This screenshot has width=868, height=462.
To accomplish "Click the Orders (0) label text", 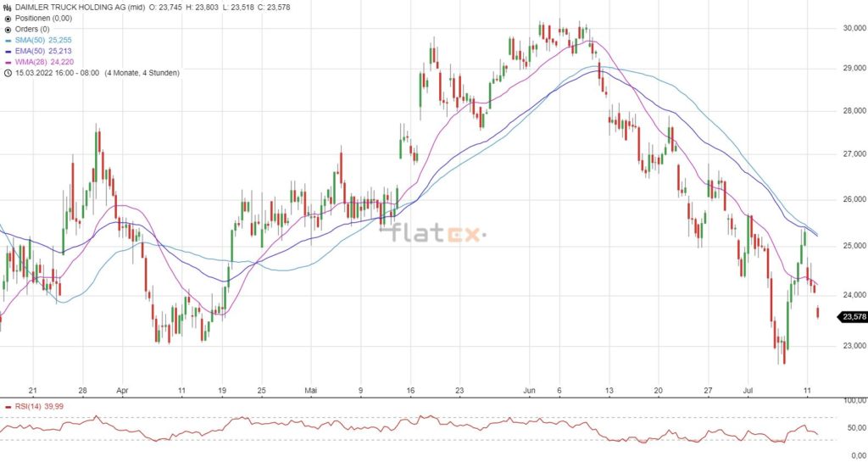I will tap(32, 29).
